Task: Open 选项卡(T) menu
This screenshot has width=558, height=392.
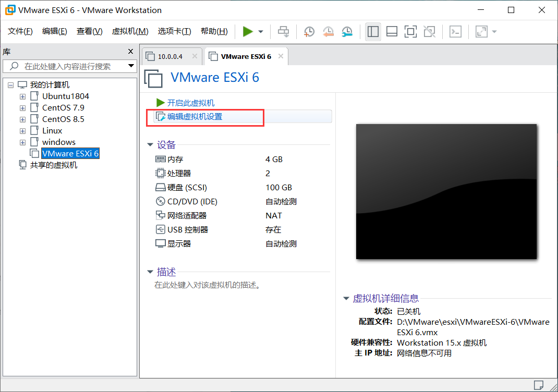Action: click(174, 31)
